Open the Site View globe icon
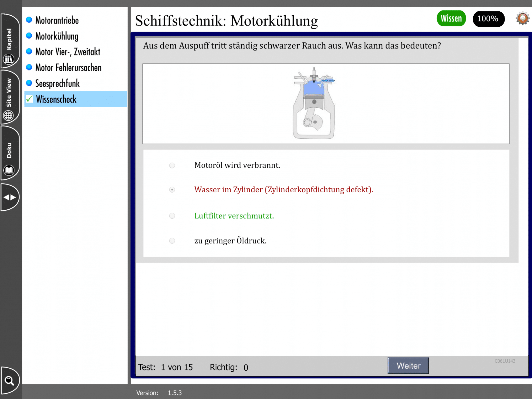532x399 pixels. click(9, 116)
